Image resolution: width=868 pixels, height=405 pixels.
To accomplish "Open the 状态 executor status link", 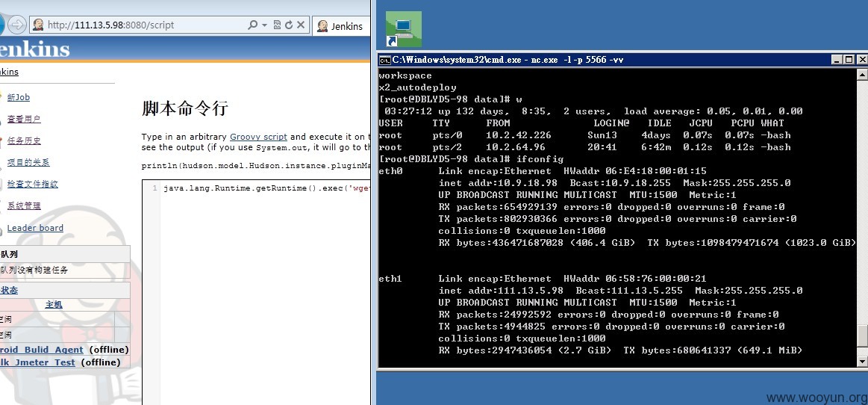I will [9, 291].
